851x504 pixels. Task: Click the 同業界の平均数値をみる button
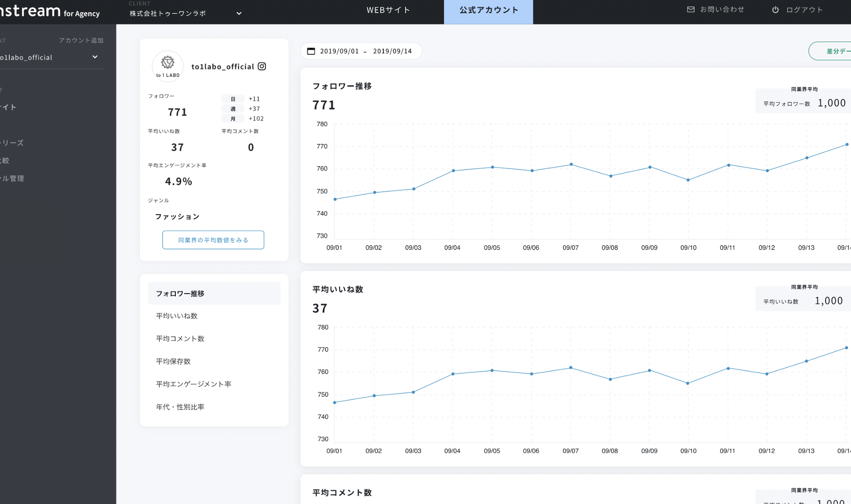[213, 240]
